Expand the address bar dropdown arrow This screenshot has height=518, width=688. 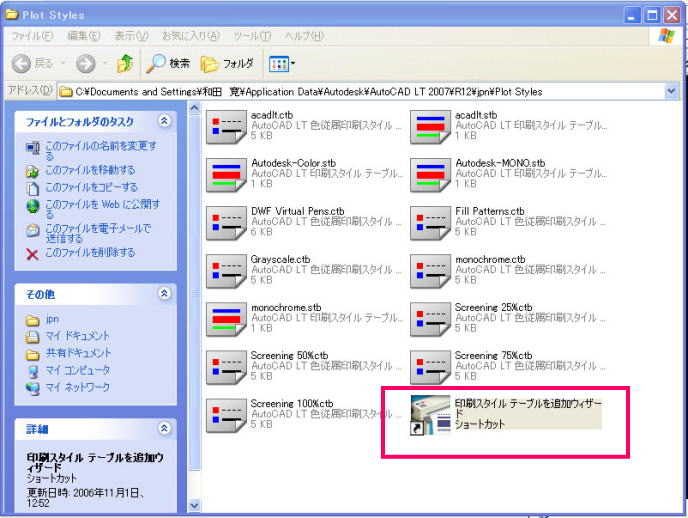coord(671,91)
